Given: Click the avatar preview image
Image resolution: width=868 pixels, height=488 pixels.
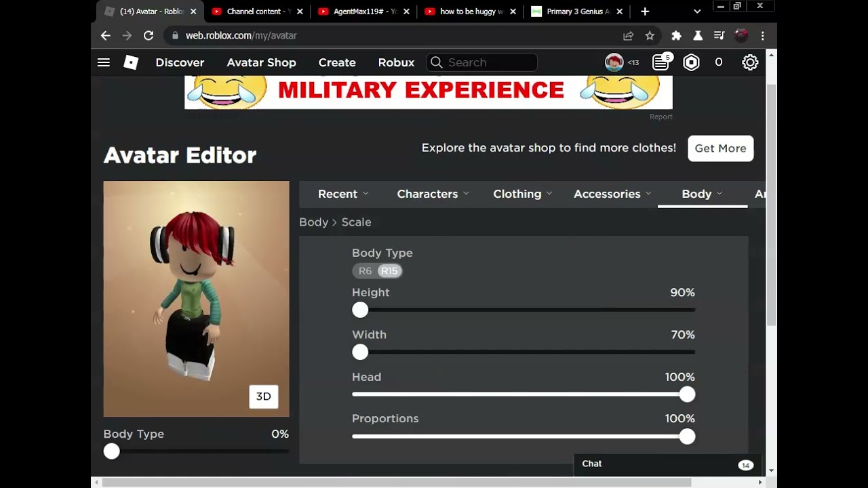Looking at the screenshot, I should click(x=196, y=299).
